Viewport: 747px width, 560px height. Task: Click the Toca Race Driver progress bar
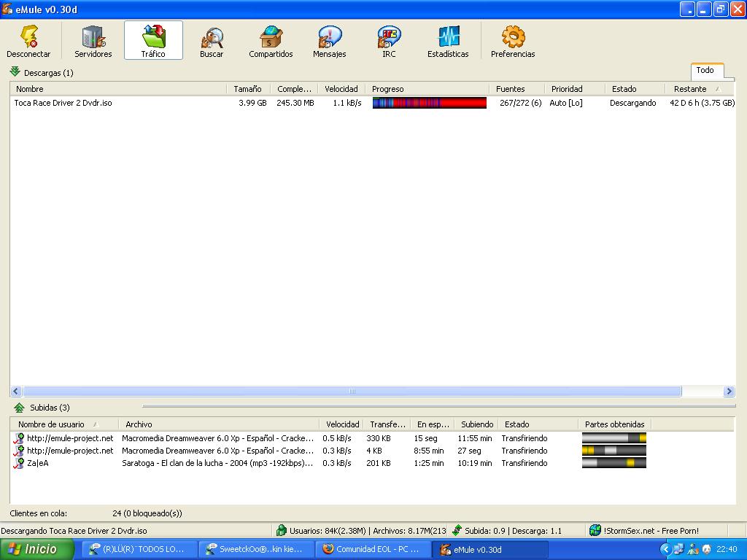tap(429, 103)
